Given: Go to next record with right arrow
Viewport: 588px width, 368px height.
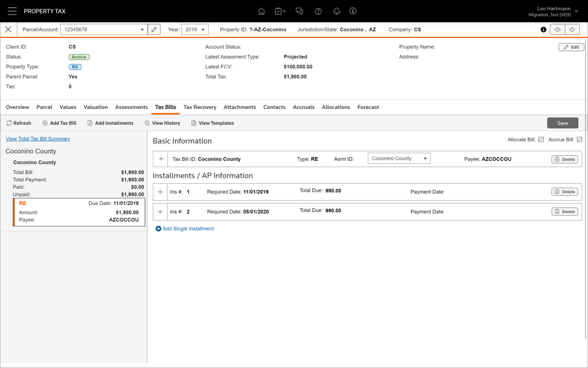Looking at the screenshot, I should (x=572, y=29).
